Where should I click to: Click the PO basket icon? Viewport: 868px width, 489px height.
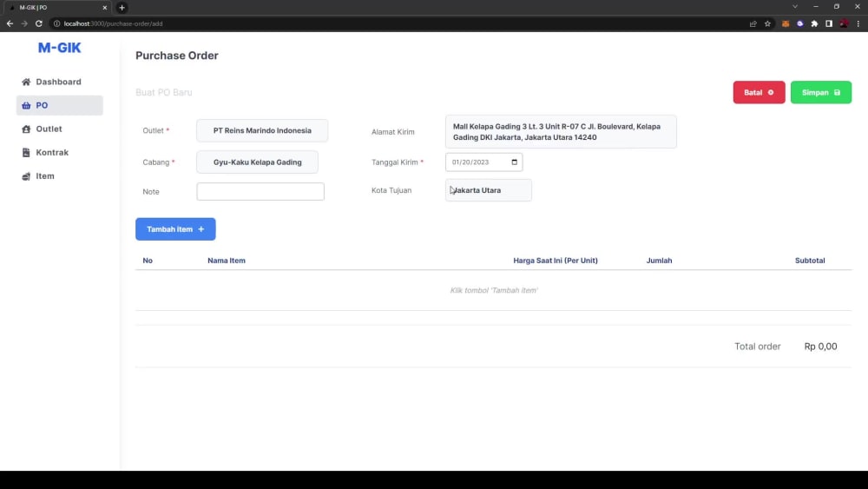coord(26,105)
